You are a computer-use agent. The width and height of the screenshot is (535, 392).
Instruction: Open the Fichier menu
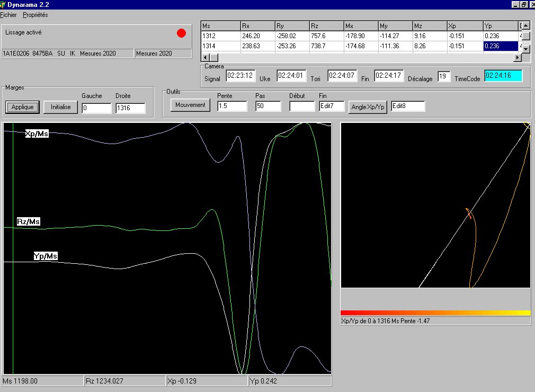(8, 15)
